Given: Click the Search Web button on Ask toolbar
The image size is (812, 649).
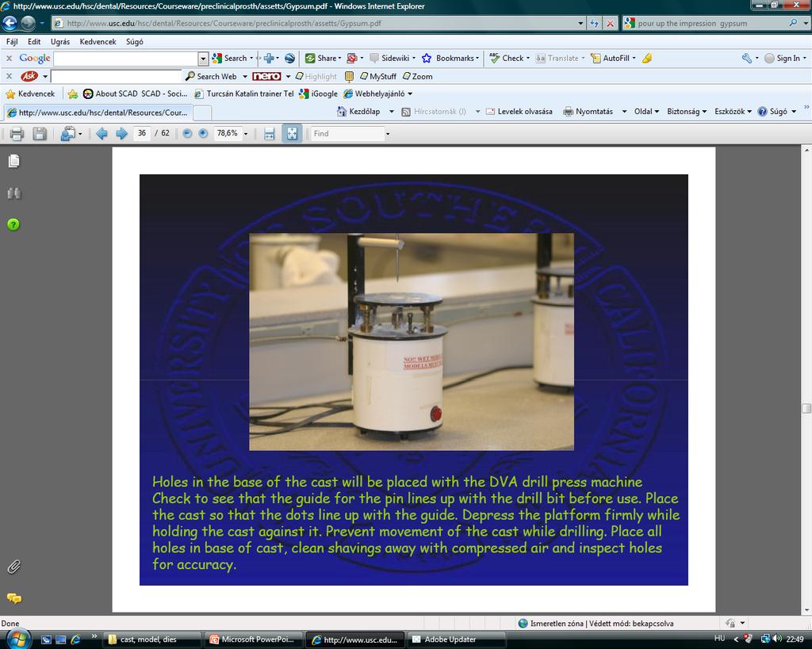Looking at the screenshot, I should point(211,77).
